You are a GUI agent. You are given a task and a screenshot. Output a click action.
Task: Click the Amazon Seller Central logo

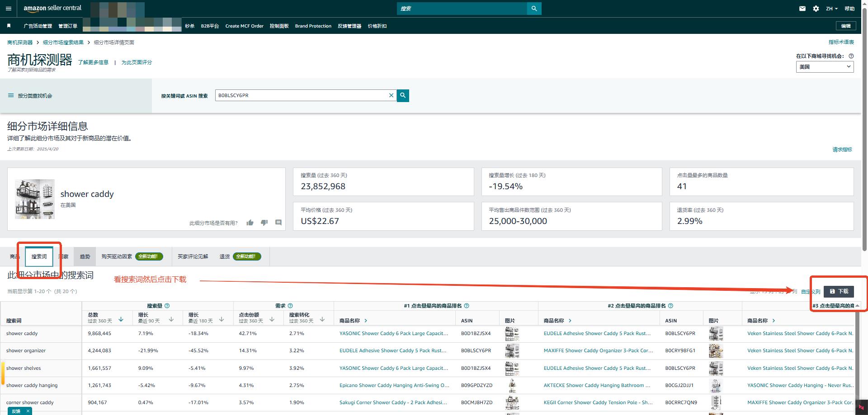click(x=52, y=8)
